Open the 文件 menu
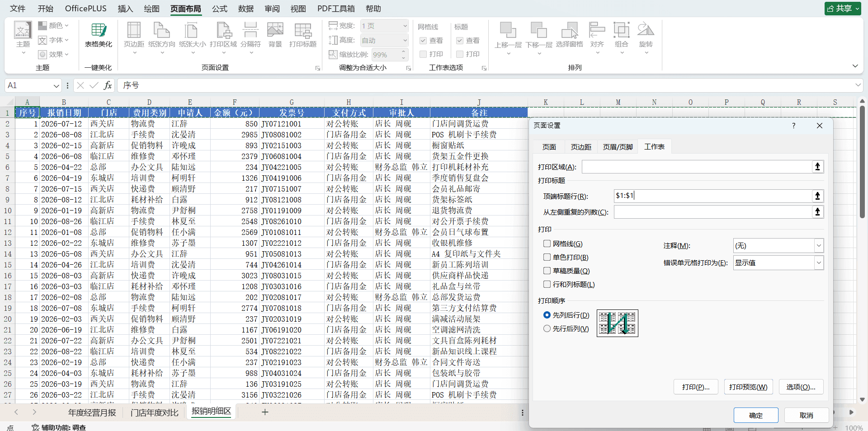 (18, 9)
